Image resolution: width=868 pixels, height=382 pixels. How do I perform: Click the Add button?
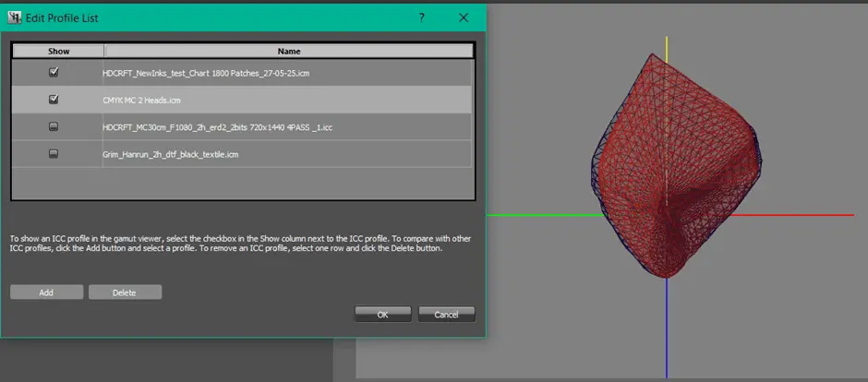(x=46, y=292)
